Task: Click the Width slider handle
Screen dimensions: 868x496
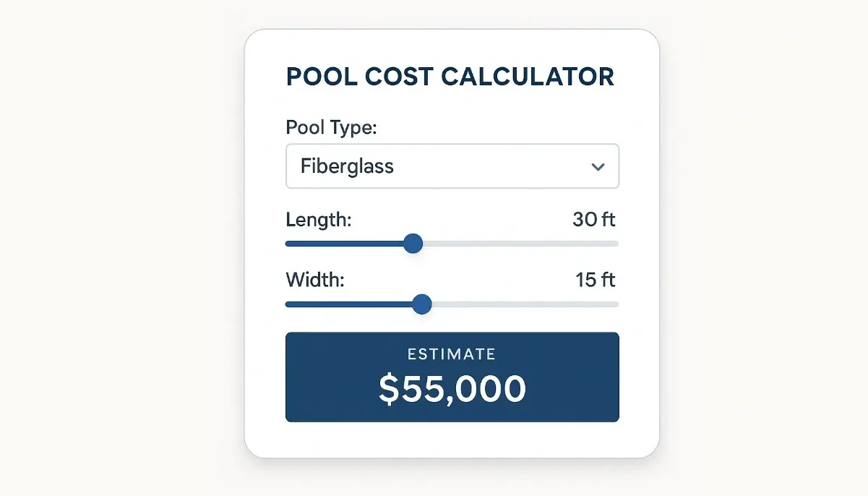Action: (x=421, y=304)
